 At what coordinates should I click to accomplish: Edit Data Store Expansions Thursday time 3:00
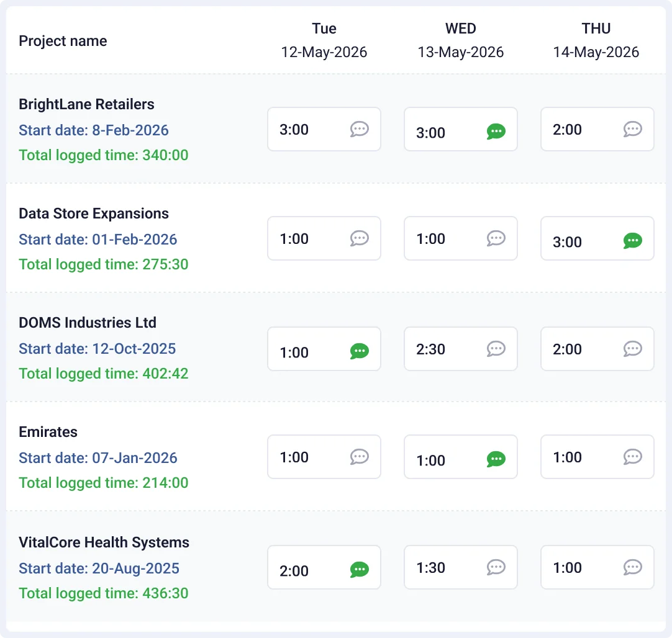pos(597,238)
